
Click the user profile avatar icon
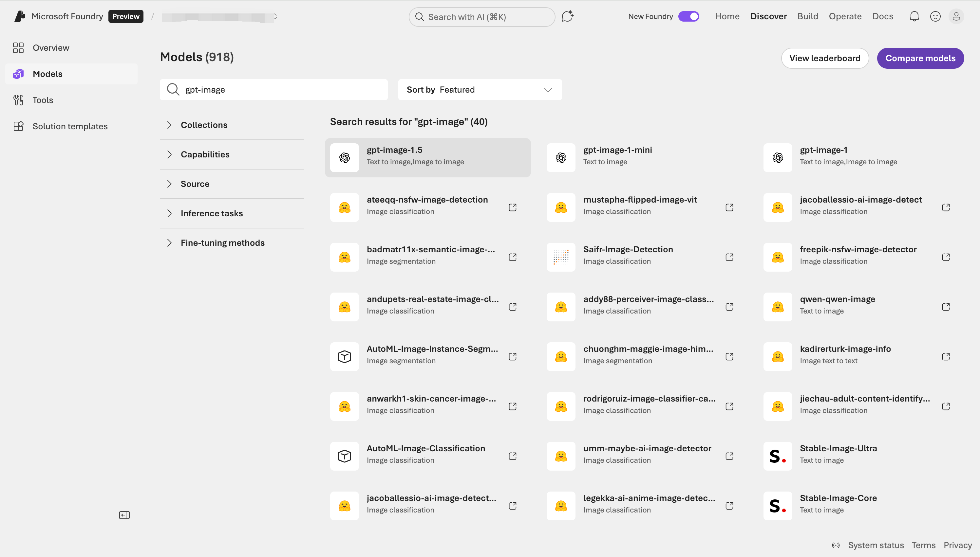click(956, 16)
